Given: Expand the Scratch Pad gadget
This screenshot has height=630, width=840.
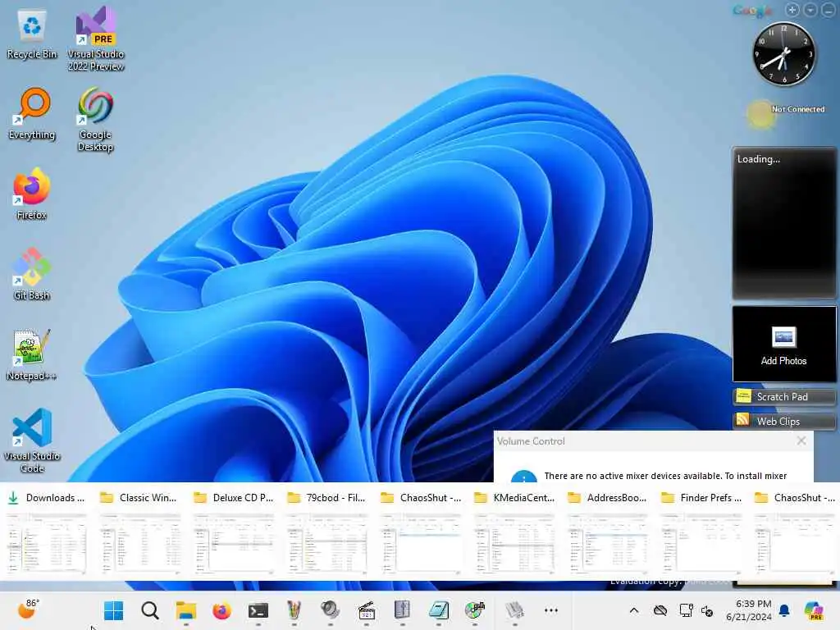Looking at the screenshot, I should 784,397.
